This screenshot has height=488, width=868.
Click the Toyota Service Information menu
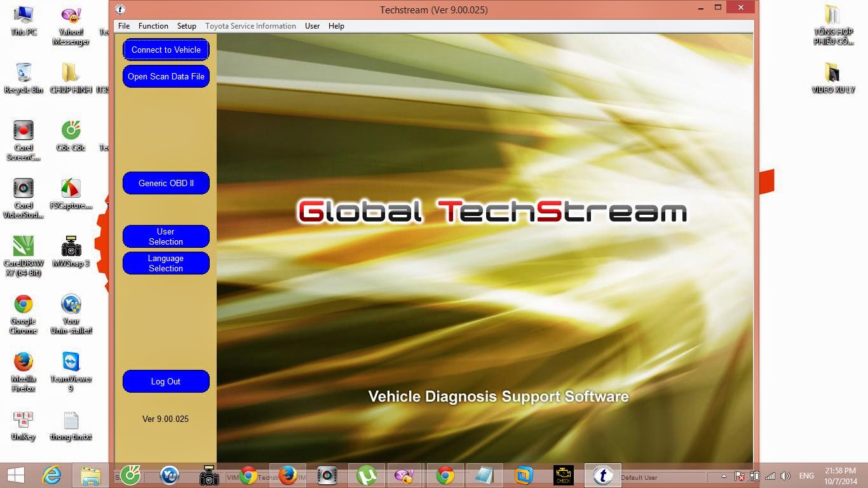[250, 26]
